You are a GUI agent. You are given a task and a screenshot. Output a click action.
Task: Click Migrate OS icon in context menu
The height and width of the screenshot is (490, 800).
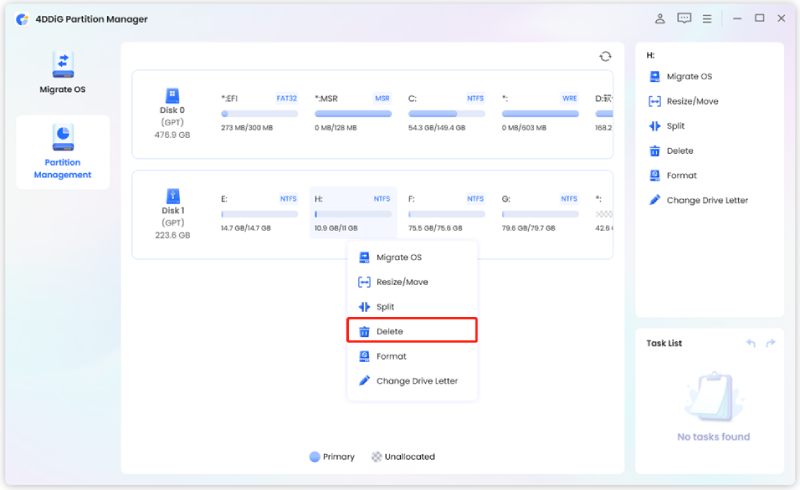(364, 257)
